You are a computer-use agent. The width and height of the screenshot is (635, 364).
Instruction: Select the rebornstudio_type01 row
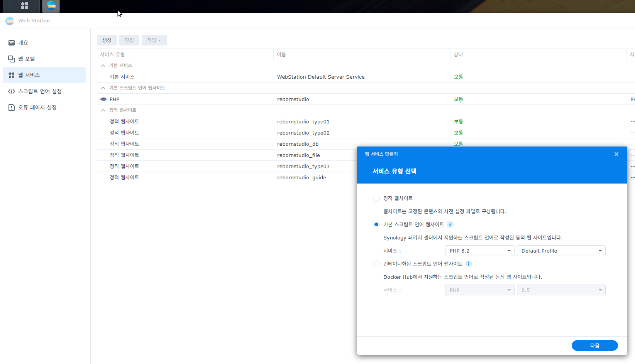[303, 121]
